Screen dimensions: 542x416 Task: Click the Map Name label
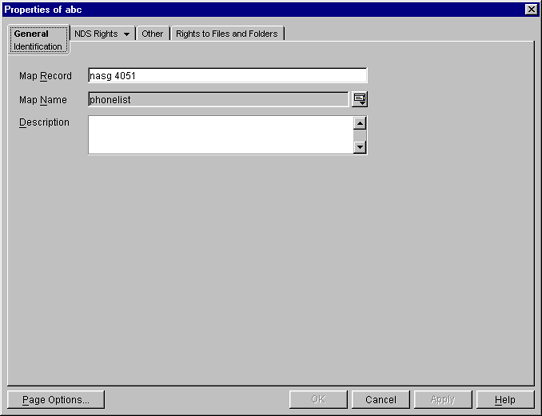point(43,100)
